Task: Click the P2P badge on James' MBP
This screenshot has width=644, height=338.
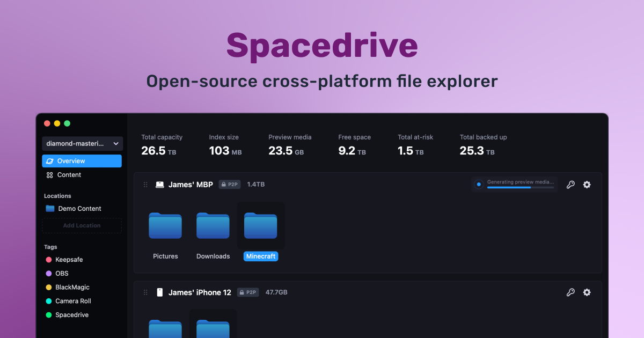Action: (230, 184)
